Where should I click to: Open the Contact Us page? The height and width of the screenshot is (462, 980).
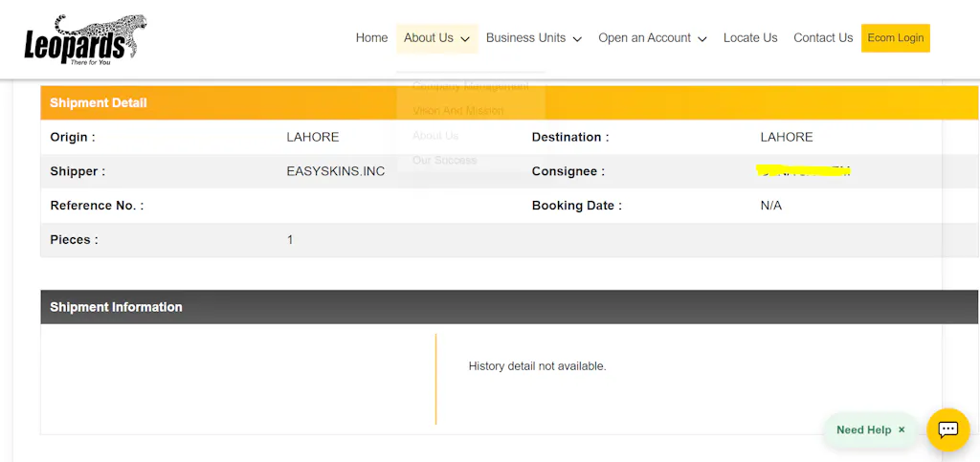(x=822, y=38)
